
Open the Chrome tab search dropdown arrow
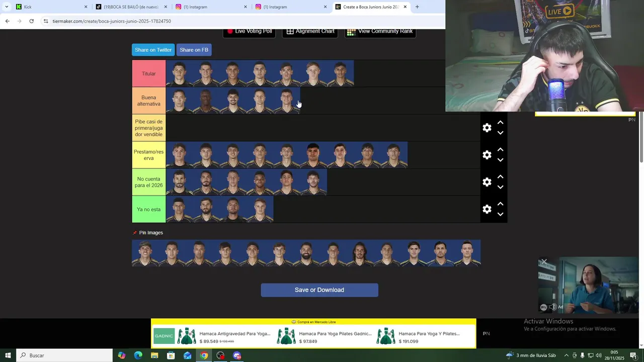pos(7,7)
